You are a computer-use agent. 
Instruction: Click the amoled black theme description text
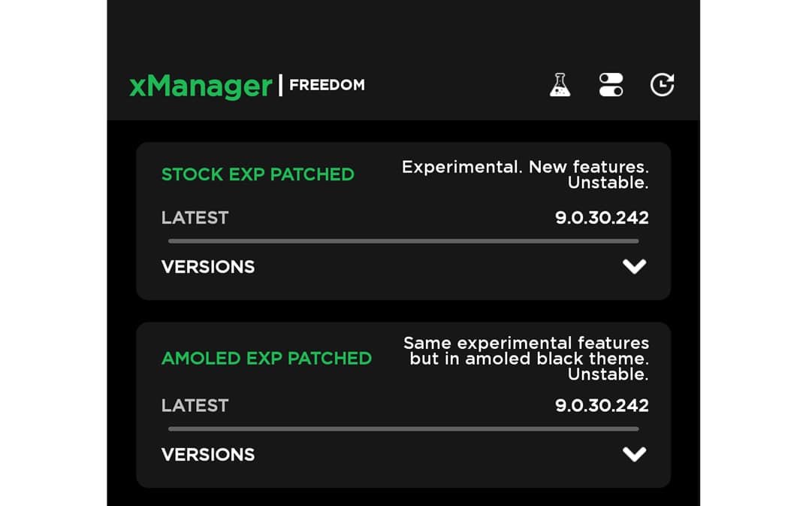527,358
